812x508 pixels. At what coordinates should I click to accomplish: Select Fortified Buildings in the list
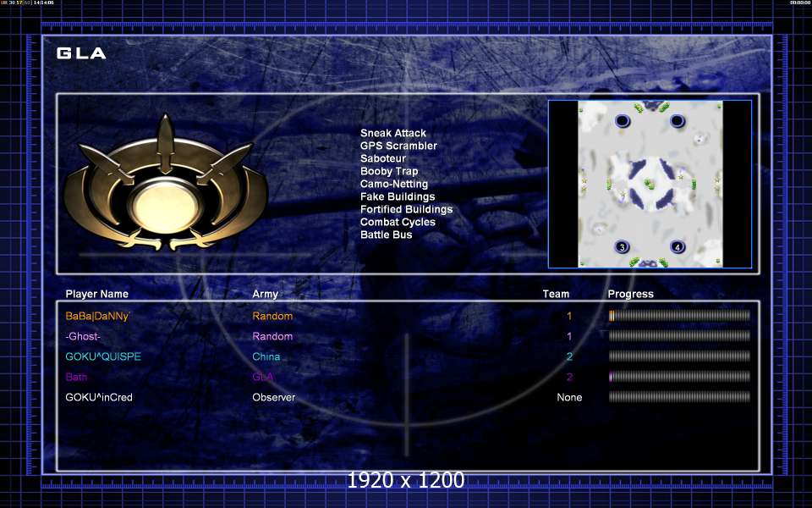point(407,209)
